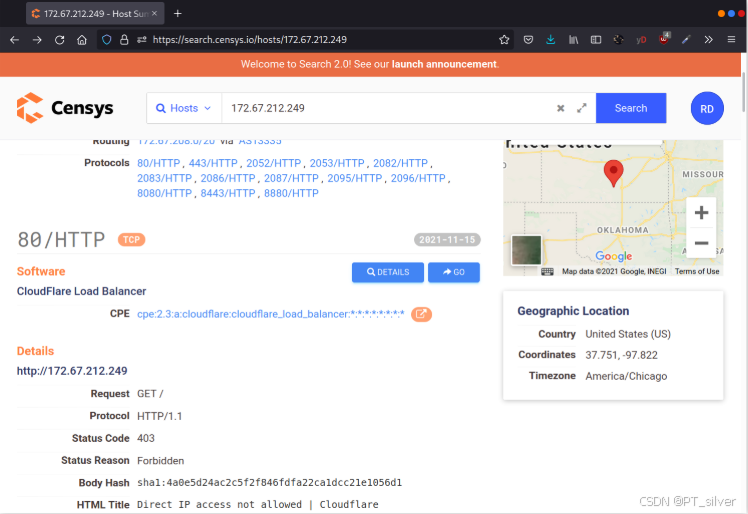Go back with the browser back arrow
748x514 pixels.
(14, 40)
